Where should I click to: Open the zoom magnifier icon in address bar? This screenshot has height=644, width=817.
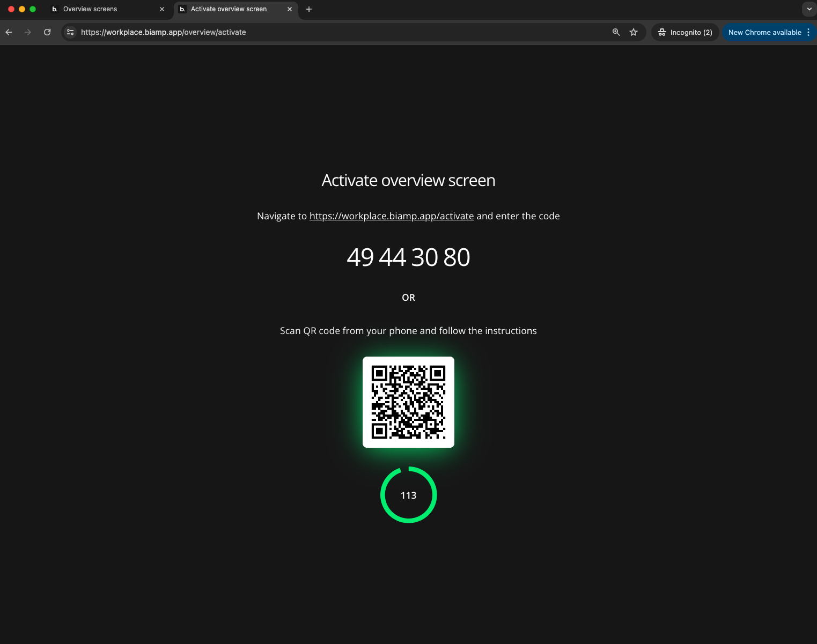(616, 32)
